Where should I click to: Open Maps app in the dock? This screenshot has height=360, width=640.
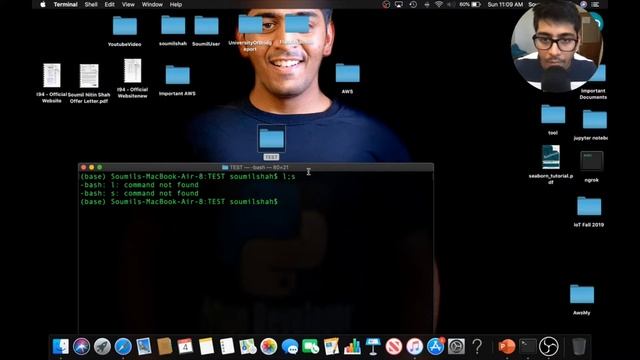[x=248, y=347]
